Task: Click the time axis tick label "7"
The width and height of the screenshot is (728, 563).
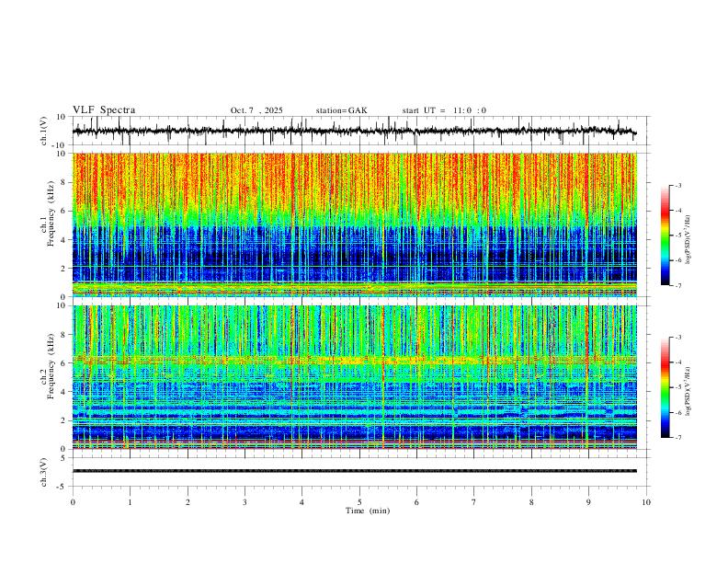Action: pos(474,502)
